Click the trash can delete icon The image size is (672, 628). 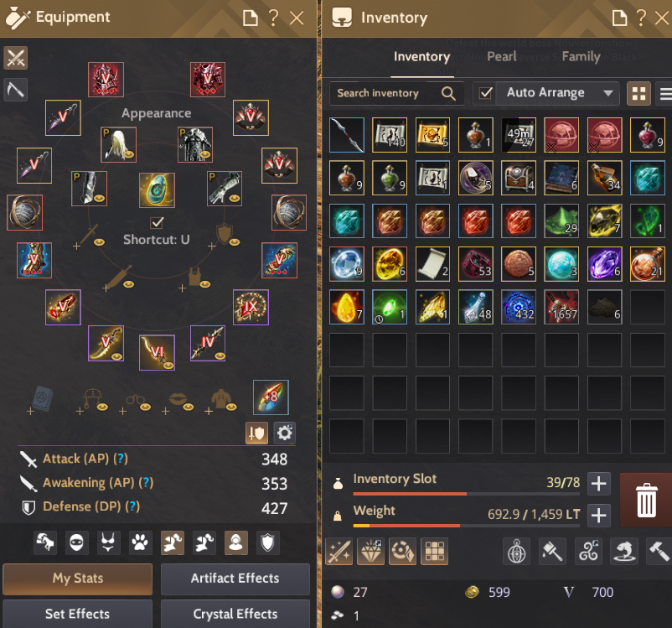(x=646, y=501)
